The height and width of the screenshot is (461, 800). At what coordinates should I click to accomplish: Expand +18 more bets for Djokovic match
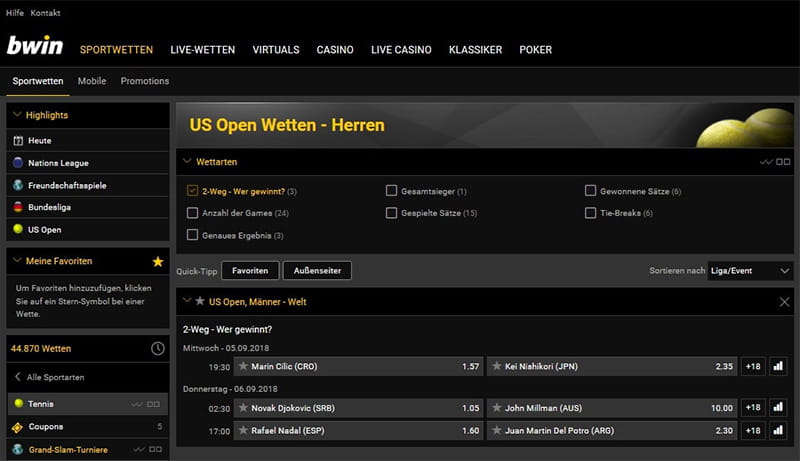coord(753,407)
